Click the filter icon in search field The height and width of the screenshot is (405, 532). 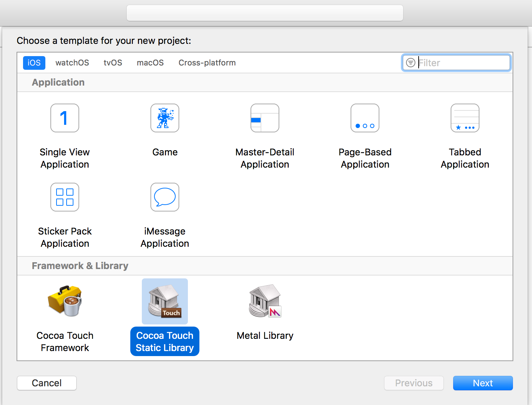pyautogui.click(x=411, y=63)
